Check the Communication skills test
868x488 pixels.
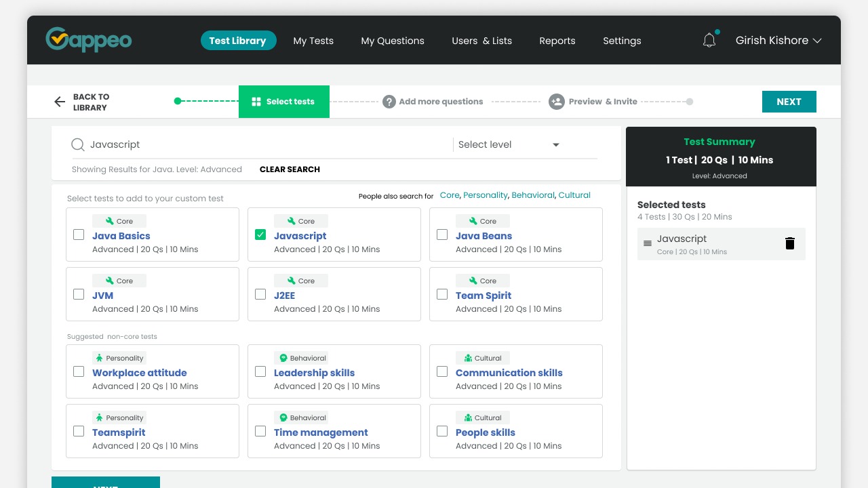click(442, 371)
